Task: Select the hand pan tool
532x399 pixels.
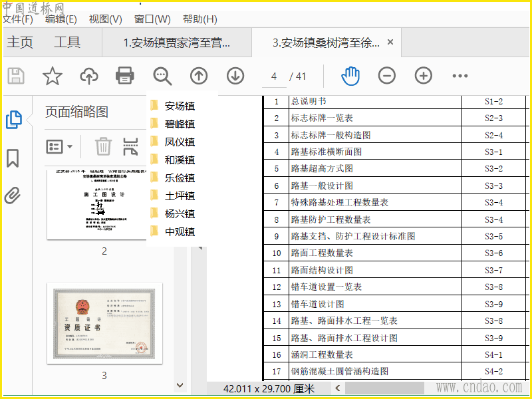Action: pyautogui.click(x=350, y=76)
